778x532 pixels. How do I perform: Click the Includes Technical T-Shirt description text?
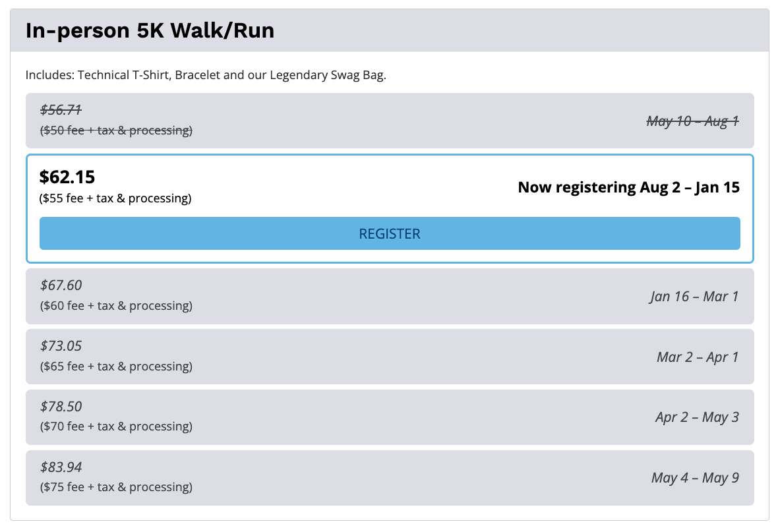pyautogui.click(x=206, y=75)
